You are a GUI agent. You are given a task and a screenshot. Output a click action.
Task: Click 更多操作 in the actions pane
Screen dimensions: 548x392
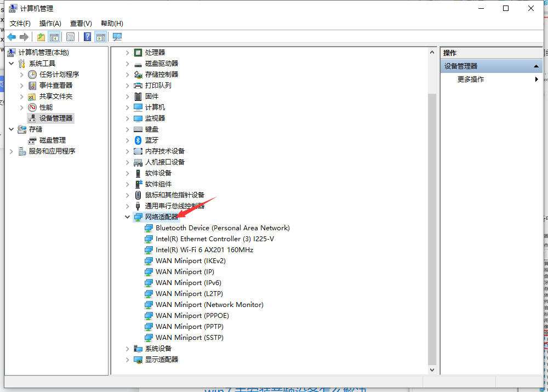(x=471, y=79)
